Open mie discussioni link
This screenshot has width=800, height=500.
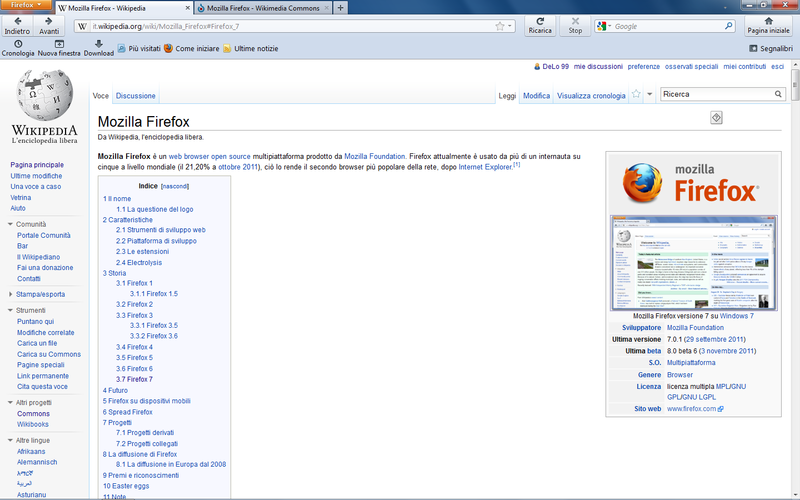598,66
